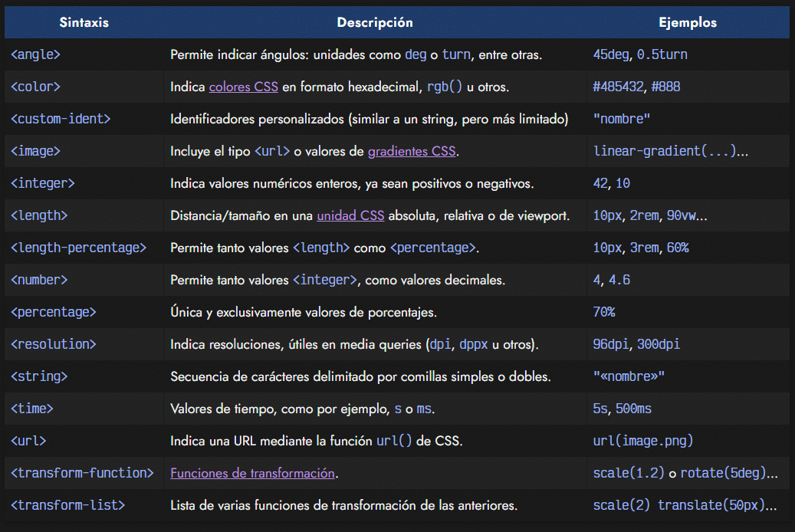
Task: Click the <angle> syntax cell
Action: click(x=35, y=55)
